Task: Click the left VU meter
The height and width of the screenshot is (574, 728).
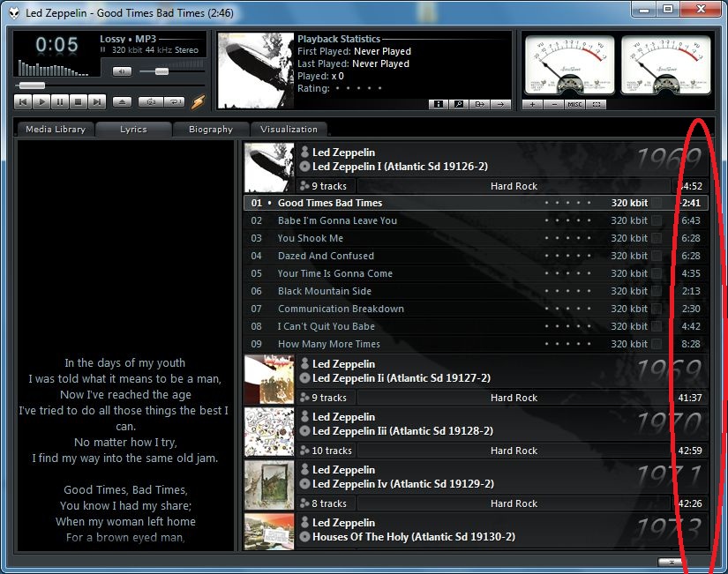Action: (x=570, y=65)
